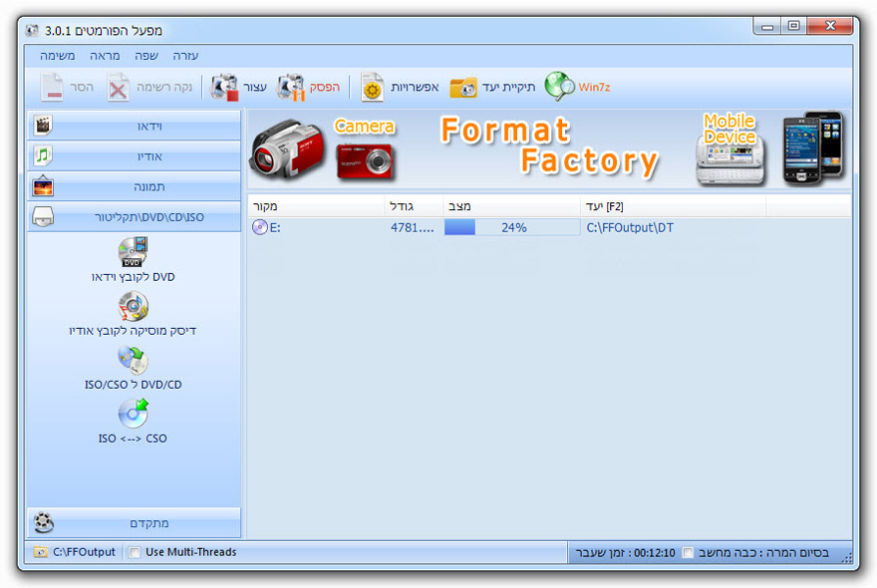Minimize the Format Factory window
The width and height of the screenshot is (877, 588).
click(x=767, y=26)
